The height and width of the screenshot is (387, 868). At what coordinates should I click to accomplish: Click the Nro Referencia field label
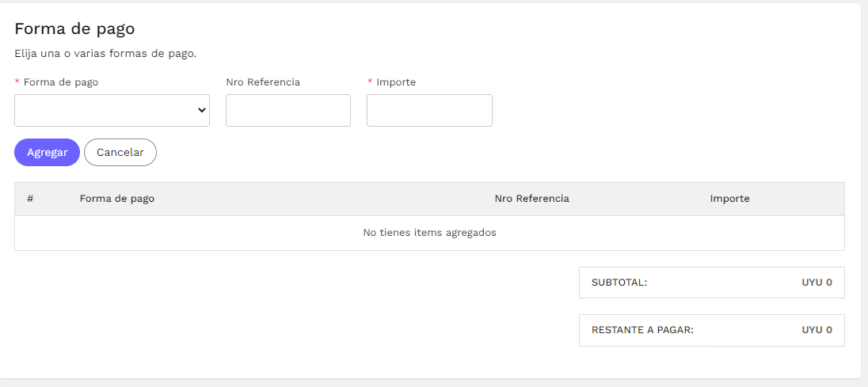tap(263, 82)
